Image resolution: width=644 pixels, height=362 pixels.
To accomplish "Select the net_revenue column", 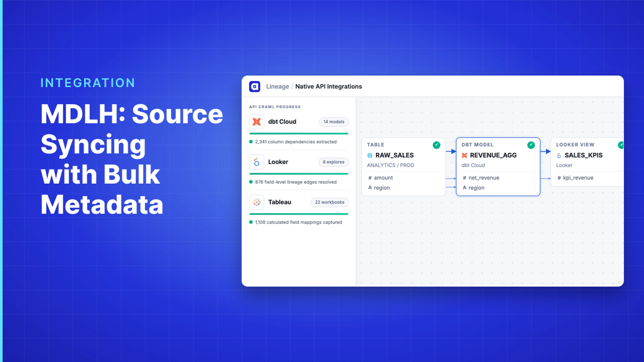I will pos(484,178).
